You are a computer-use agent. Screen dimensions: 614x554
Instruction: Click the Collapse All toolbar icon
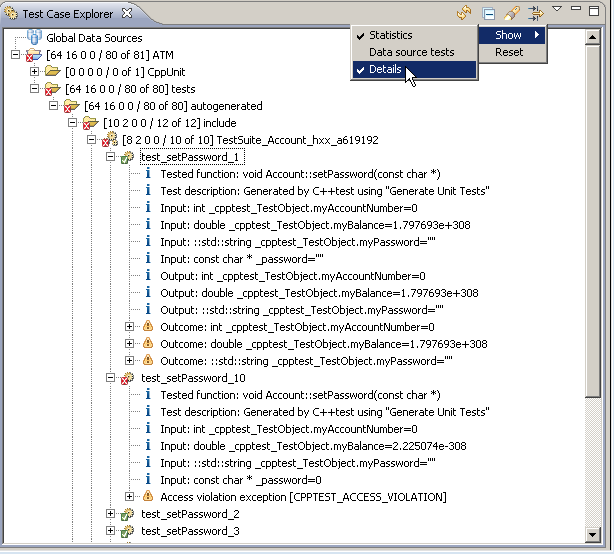click(x=489, y=14)
